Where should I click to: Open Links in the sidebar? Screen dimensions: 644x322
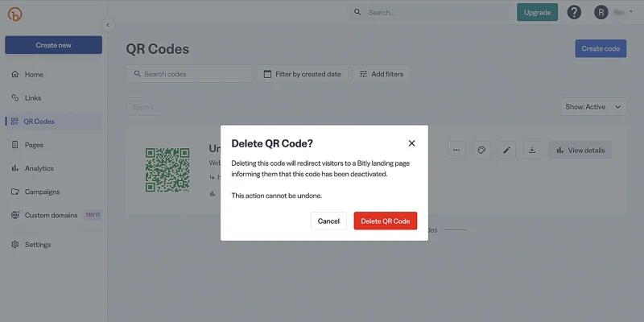tap(53, 97)
